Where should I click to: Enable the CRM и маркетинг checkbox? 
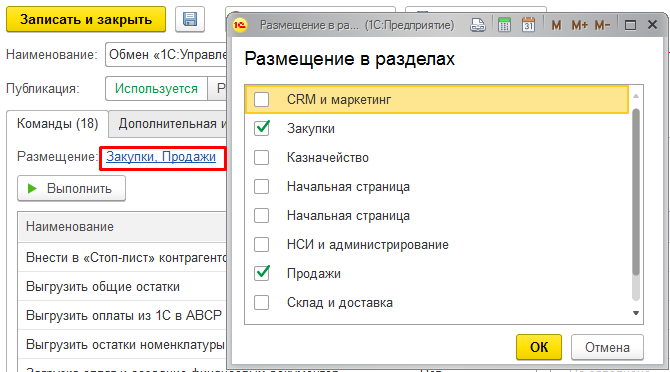coord(262,100)
